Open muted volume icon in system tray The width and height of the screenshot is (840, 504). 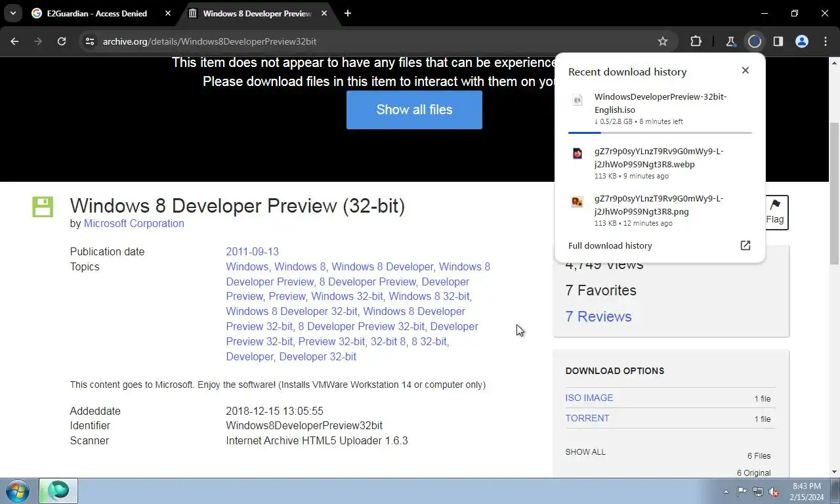coord(774,492)
